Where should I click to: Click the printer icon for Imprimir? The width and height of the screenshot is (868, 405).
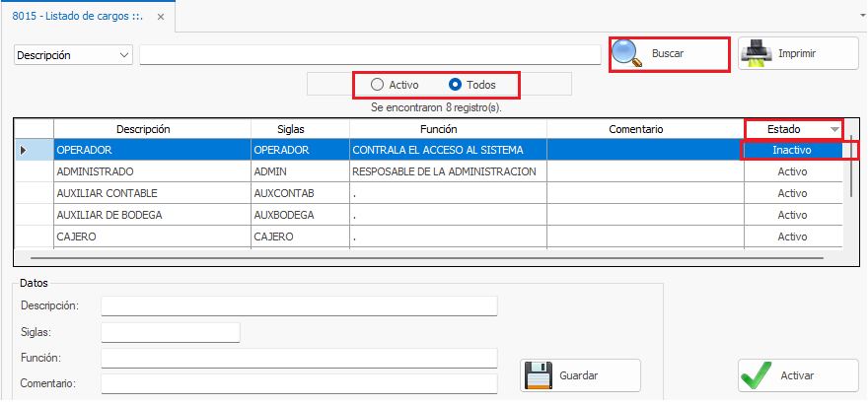(x=756, y=53)
